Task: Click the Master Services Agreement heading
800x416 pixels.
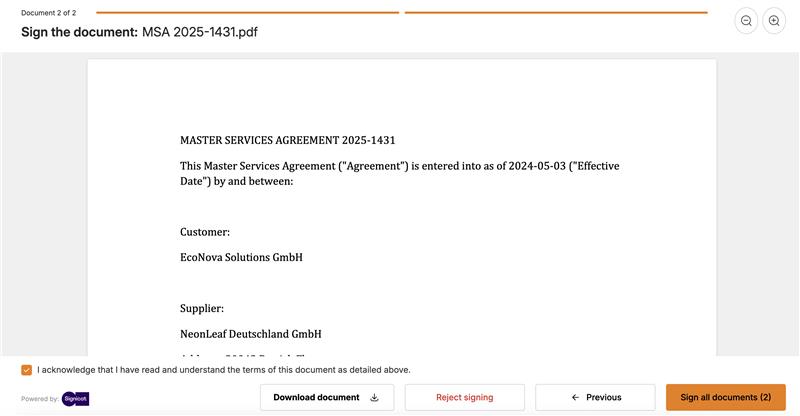Action: (294, 140)
